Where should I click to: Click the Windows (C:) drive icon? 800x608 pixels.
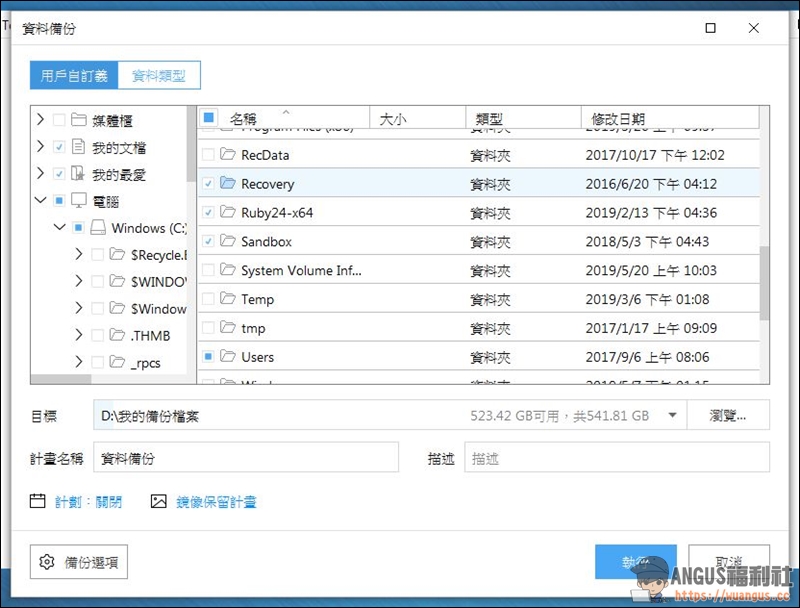[x=97, y=228]
